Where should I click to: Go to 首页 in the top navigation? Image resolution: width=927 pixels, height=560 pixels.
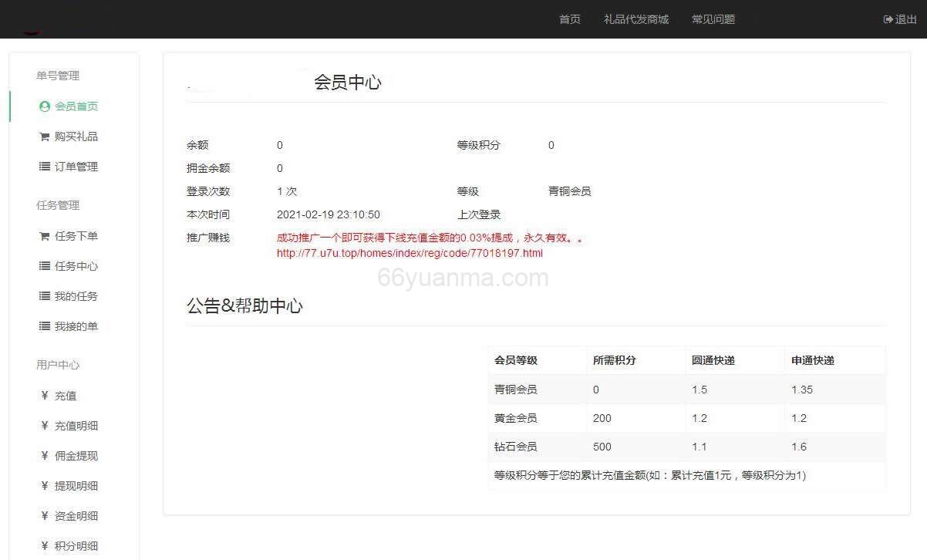tap(569, 19)
